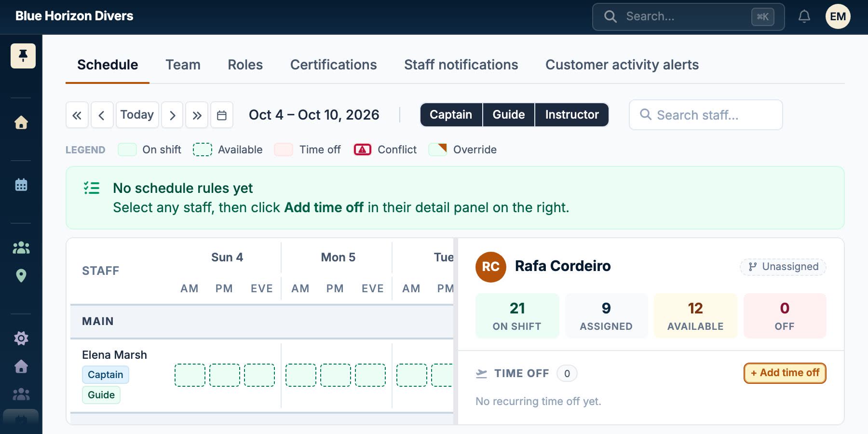The image size is (868, 434).
Task: Click the Override legend swatch
Action: click(x=438, y=149)
